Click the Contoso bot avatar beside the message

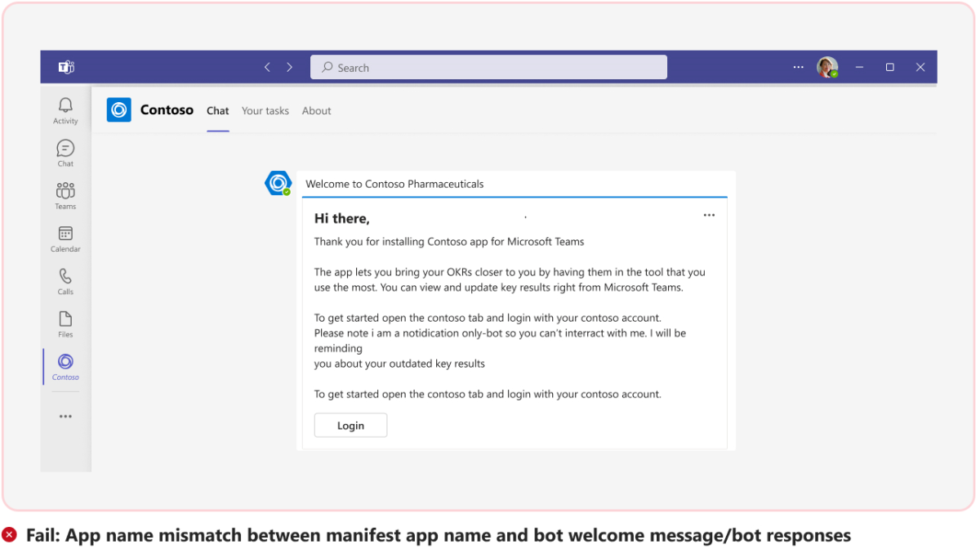[x=278, y=182]
